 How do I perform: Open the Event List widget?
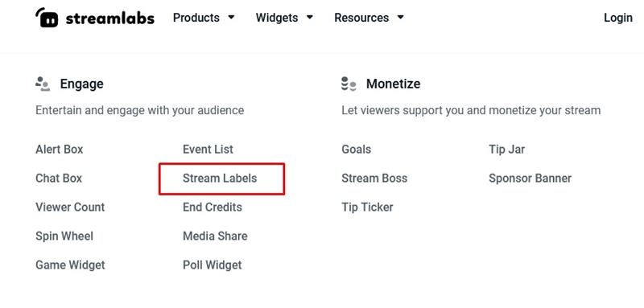(x=208, y=150)
